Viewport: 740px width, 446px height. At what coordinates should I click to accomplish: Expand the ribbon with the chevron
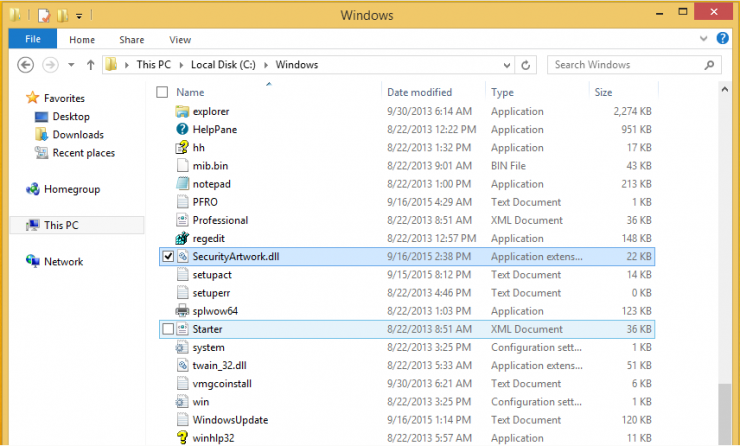[x=704, y=39]
